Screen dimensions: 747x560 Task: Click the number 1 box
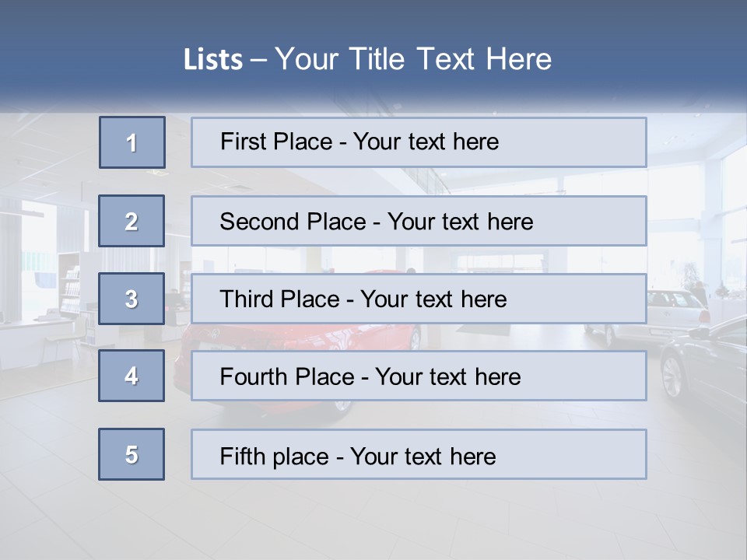[132, 142]
